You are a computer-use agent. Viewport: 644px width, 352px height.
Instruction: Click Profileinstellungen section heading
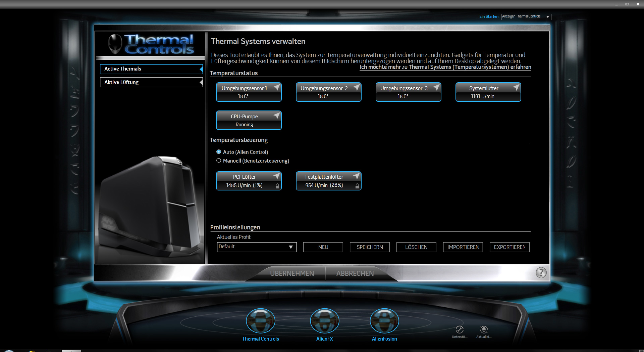[235, 227]
